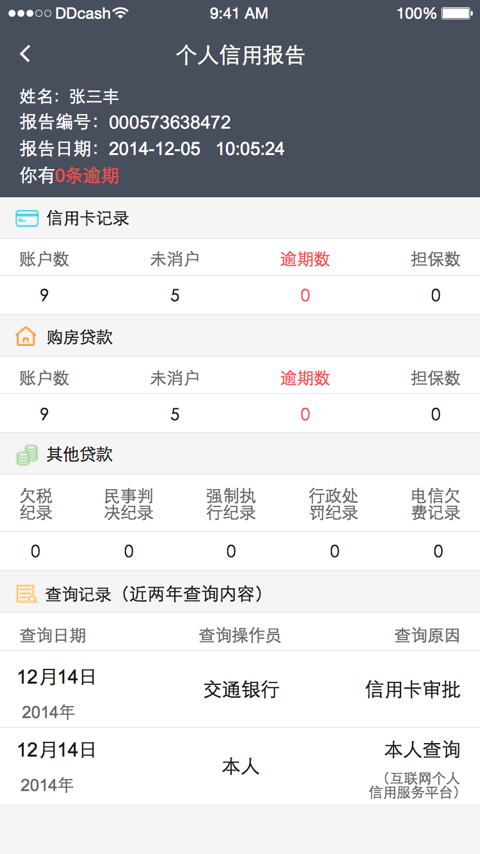Screen dimensions: 480x854
Task: Click the credit card record icon
Action: (x=27, y=218)
